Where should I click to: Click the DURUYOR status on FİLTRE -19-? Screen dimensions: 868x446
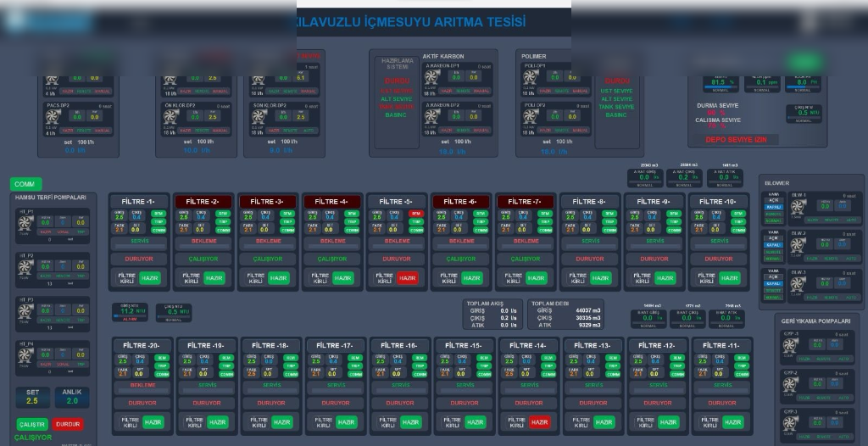tap(207, 403)
